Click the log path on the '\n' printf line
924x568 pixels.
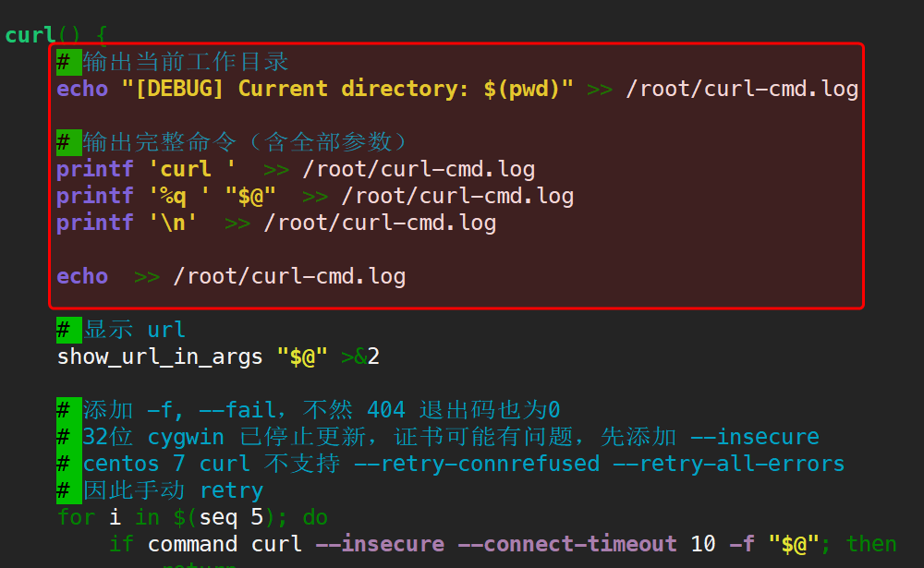pyautogui.click(x=380, y=223)
